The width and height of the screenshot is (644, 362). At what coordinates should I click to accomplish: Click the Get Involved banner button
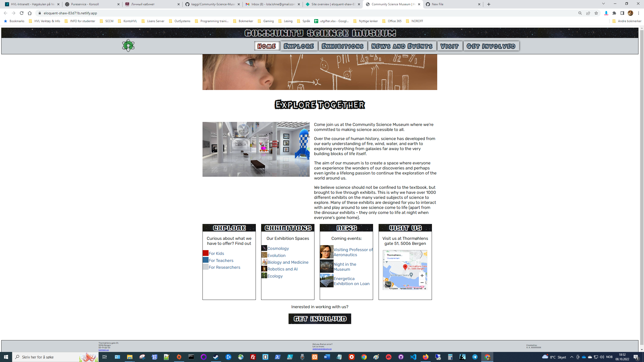coord(319,319)
